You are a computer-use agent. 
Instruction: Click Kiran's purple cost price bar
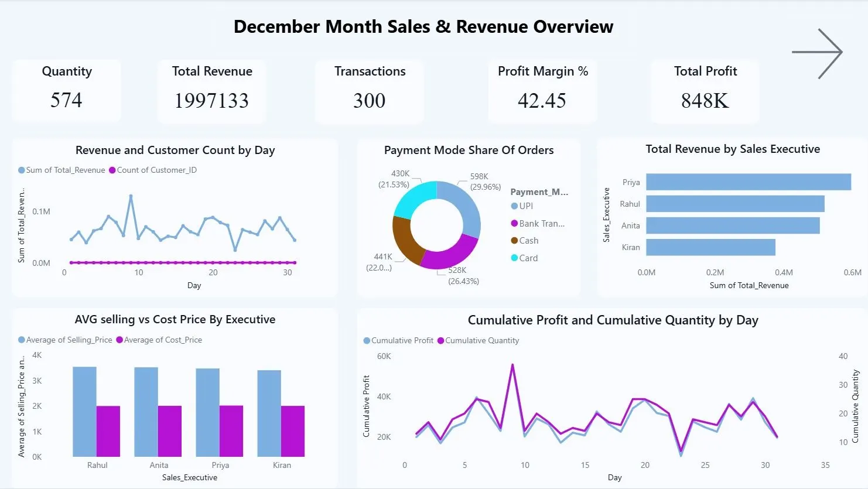pyautogui.click(x=293, y=432)
